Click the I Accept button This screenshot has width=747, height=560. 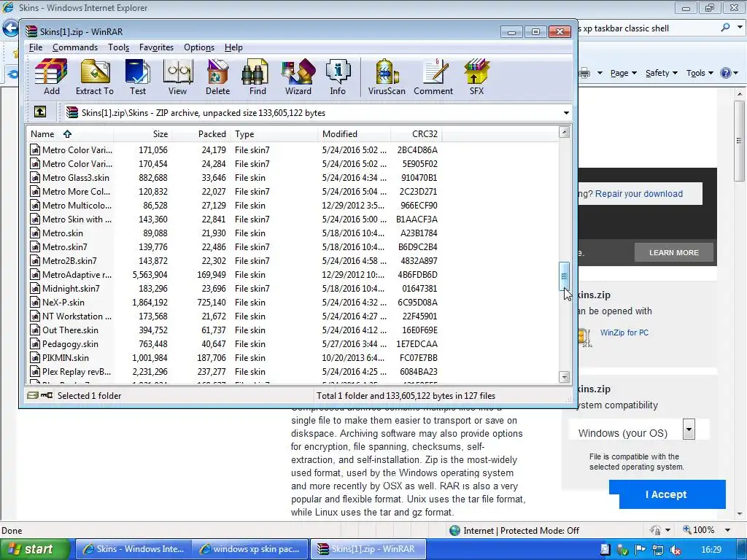click(667, 494)
